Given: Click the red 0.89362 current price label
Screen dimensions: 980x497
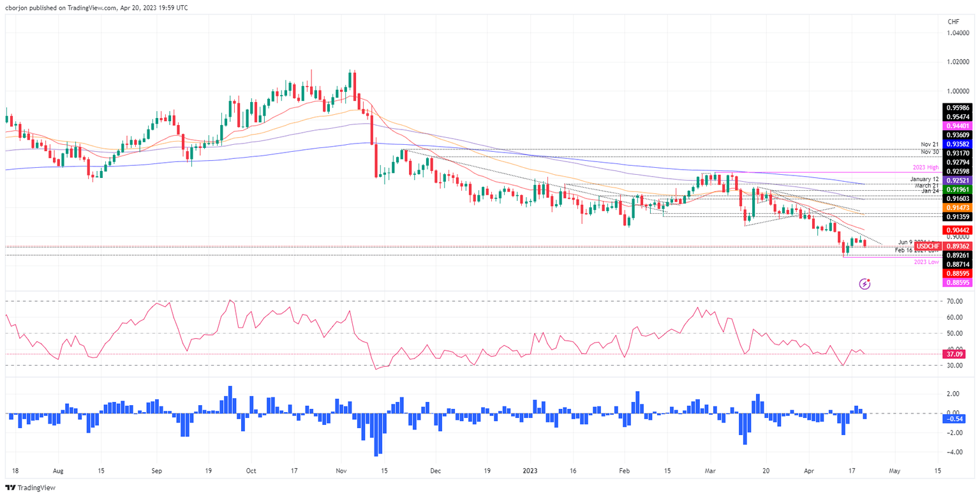Looking at the screenshot, I should (x=958, y=246).
